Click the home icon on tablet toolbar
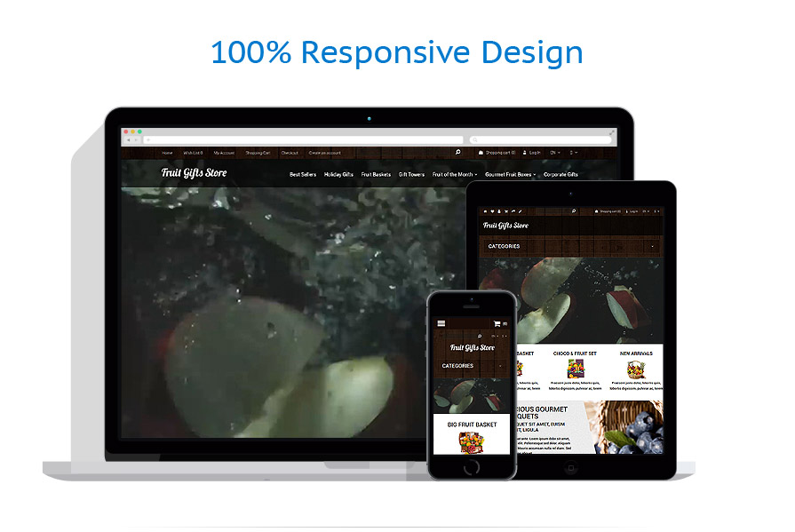This screenshot has width=795, height=532. pyautogui.click(x=486, y=211)
